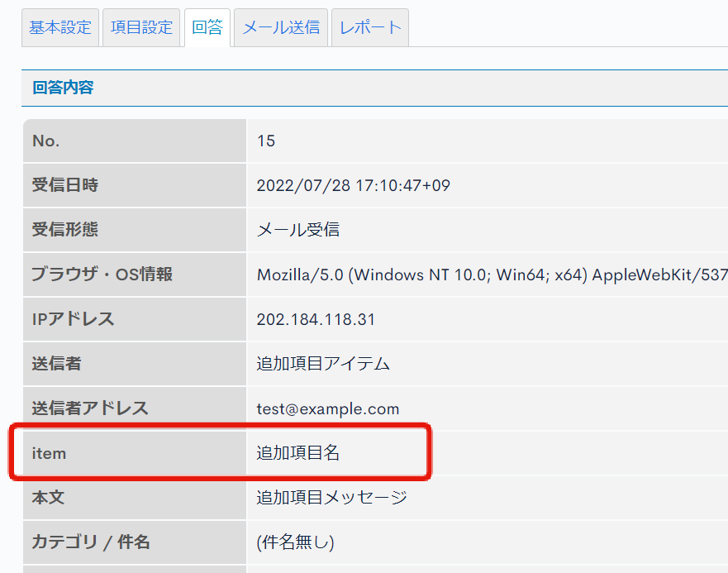The image size is (728, 573).
Task: Select IP address 202.184.118.31
Action: (316, 319)
